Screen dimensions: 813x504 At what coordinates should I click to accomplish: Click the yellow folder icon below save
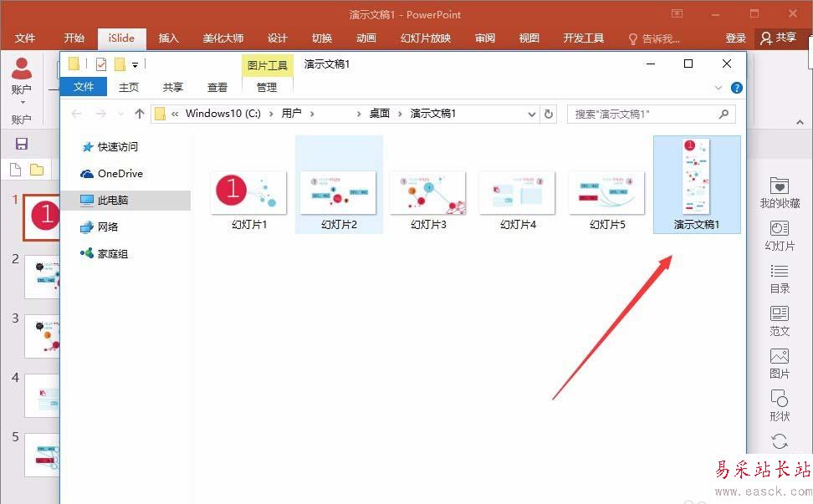(36, 170)
